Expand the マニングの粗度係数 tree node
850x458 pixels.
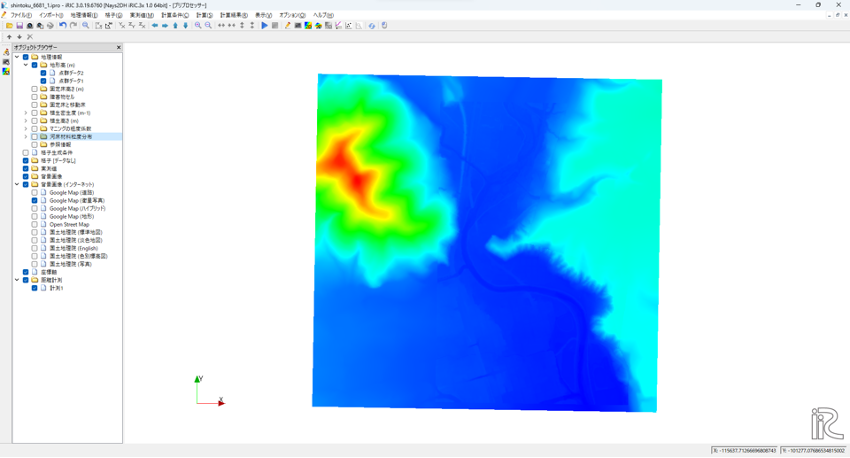pyautogui.click(x=25, y=129)
